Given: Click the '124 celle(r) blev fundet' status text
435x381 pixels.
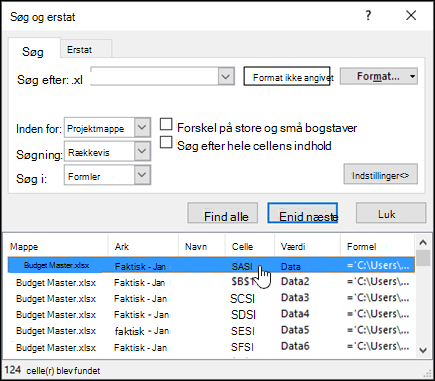Looking at the screenshot, I should click(x=52, y=370).
